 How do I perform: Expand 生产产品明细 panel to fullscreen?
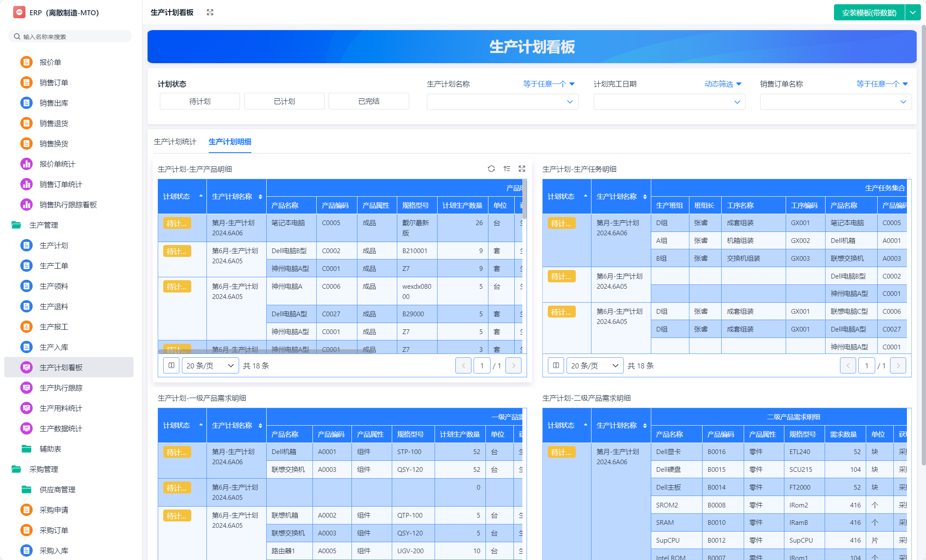pos(522,169)
